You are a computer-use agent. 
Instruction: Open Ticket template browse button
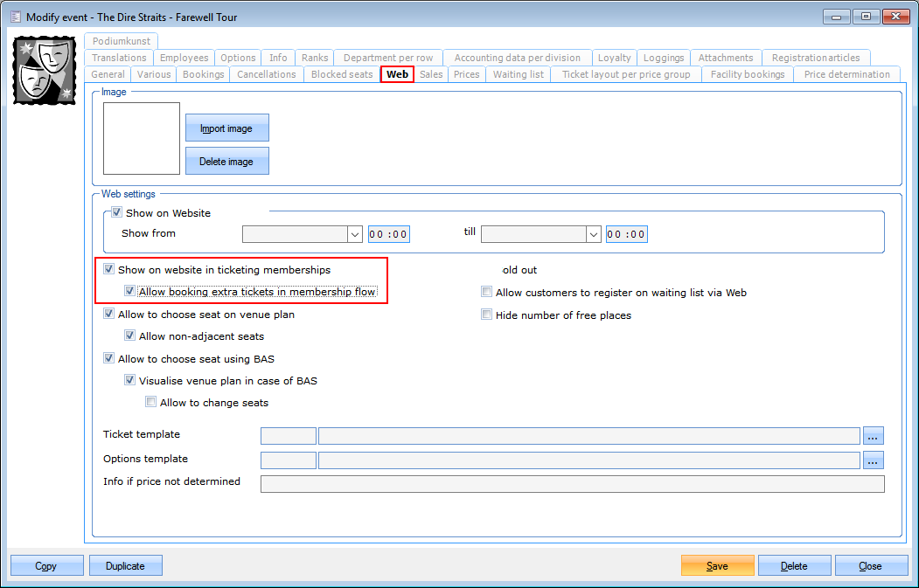(x=874, y=435)
